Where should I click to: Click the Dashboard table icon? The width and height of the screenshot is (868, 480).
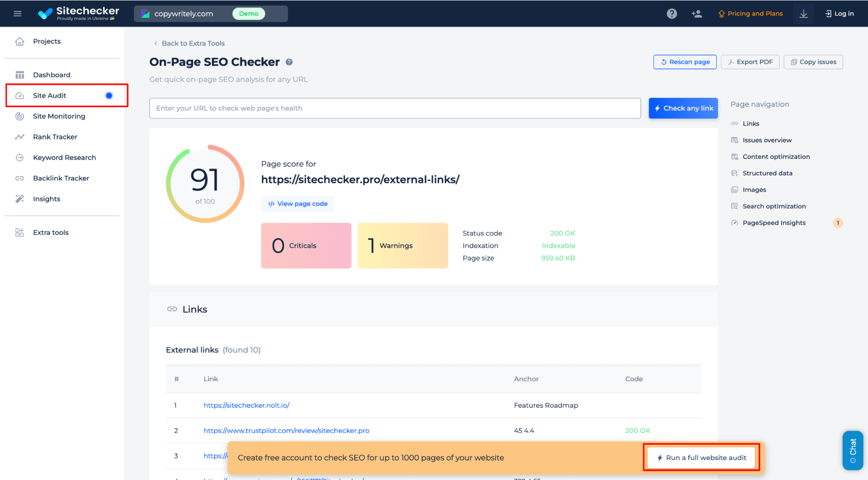coord(20,75)
